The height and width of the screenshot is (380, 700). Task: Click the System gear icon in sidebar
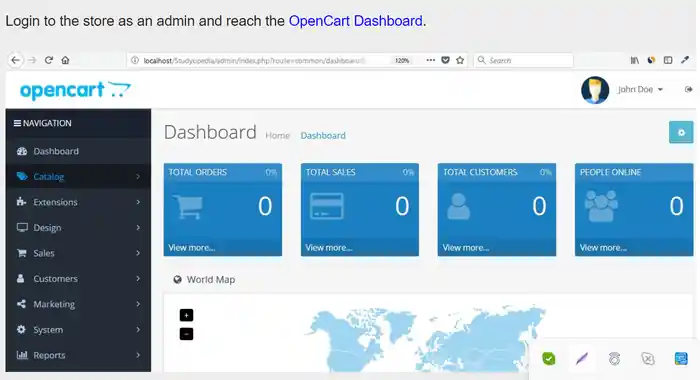21,330
